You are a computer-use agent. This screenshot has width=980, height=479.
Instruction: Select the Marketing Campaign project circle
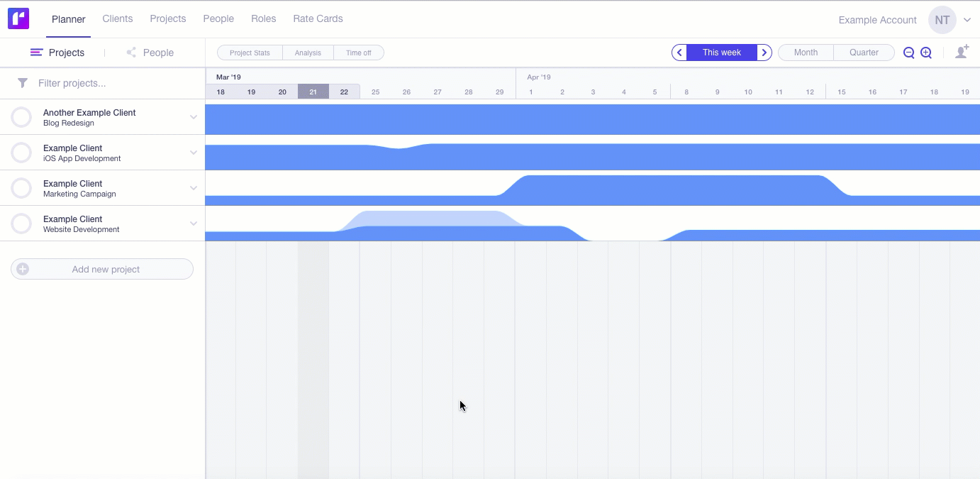pos(22,188)
